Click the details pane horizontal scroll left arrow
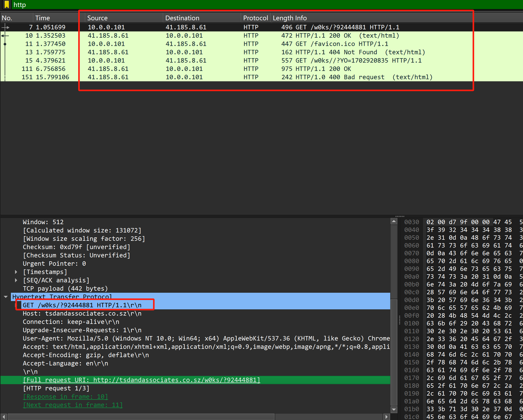The width and height of the screenshot is (523, 420). coord(4,417)
